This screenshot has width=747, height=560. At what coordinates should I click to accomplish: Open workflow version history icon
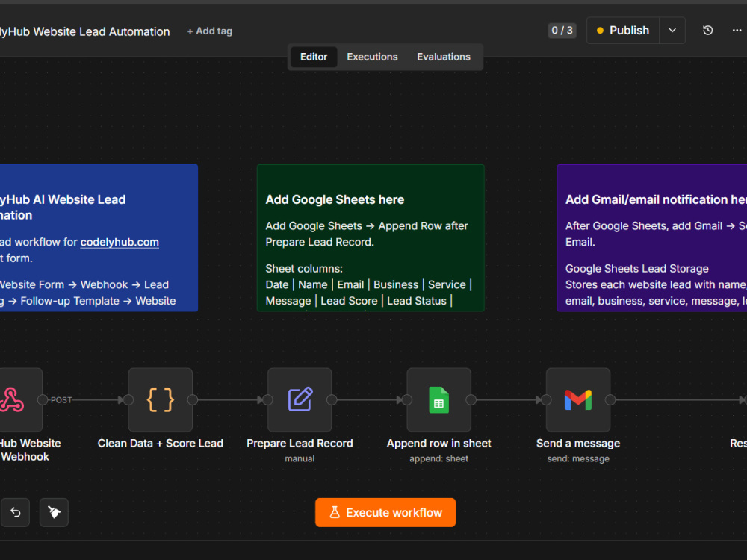[x=708, y=31]
